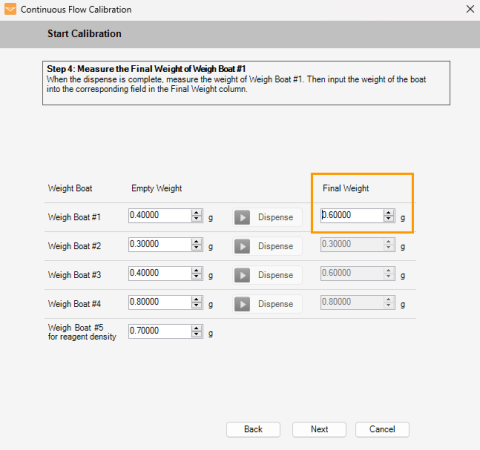Decrease Weigh Boat #4 empty weight with down arrow
Viewport: 480px width, 450px height.
pyautogui.click(x=197, y=306)
